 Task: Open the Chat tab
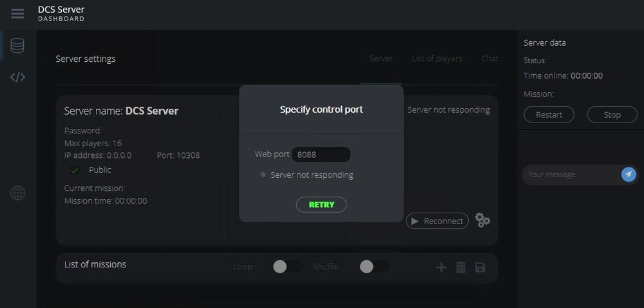(x=489, y=59)
